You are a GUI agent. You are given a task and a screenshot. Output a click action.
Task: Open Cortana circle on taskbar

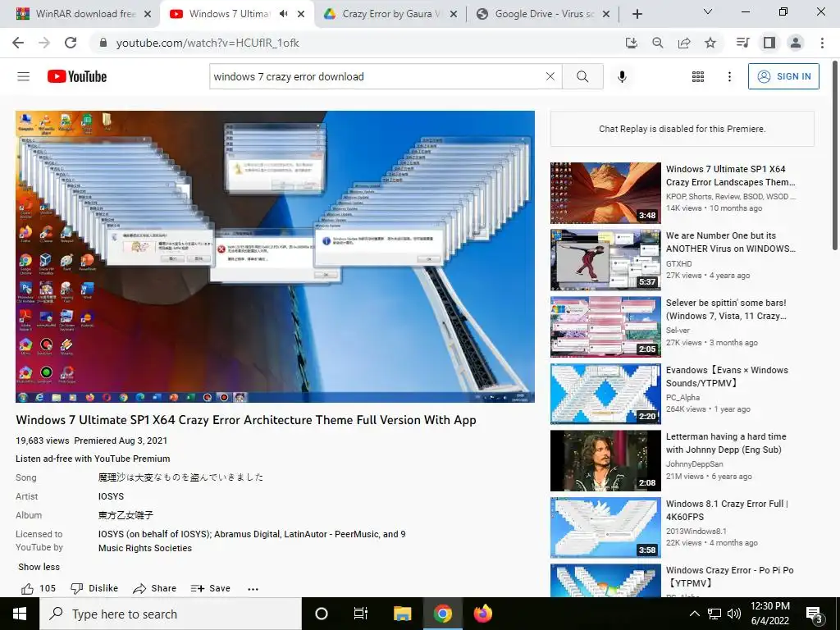[322, 614]
